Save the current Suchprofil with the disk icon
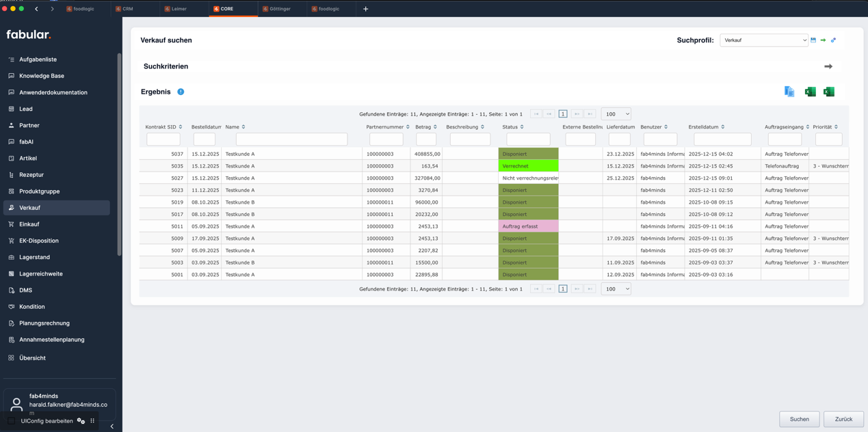868x432 pixels. (813, 40)
